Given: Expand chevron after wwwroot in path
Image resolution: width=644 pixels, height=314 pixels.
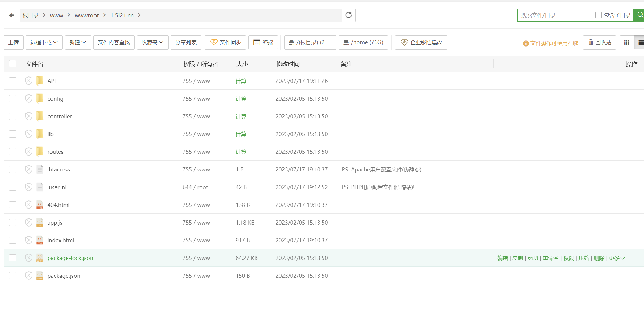Looking at the screenshot, I should pos(104,15).
